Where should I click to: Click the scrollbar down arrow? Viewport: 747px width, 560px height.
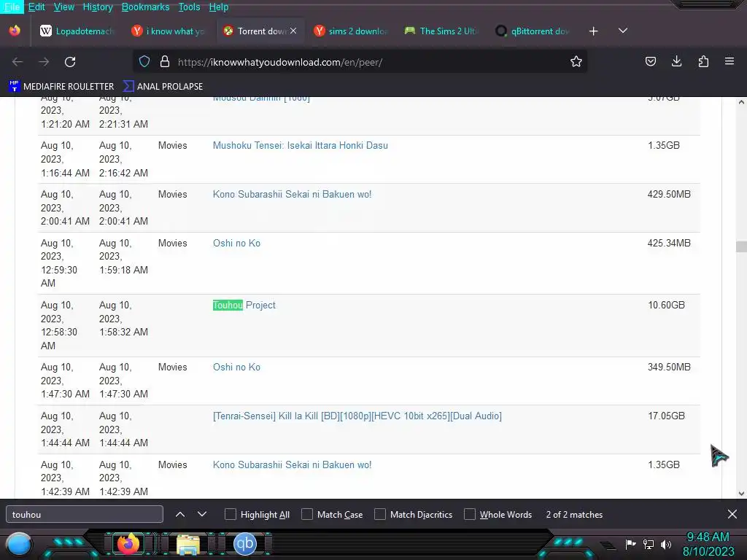point(741,494)
